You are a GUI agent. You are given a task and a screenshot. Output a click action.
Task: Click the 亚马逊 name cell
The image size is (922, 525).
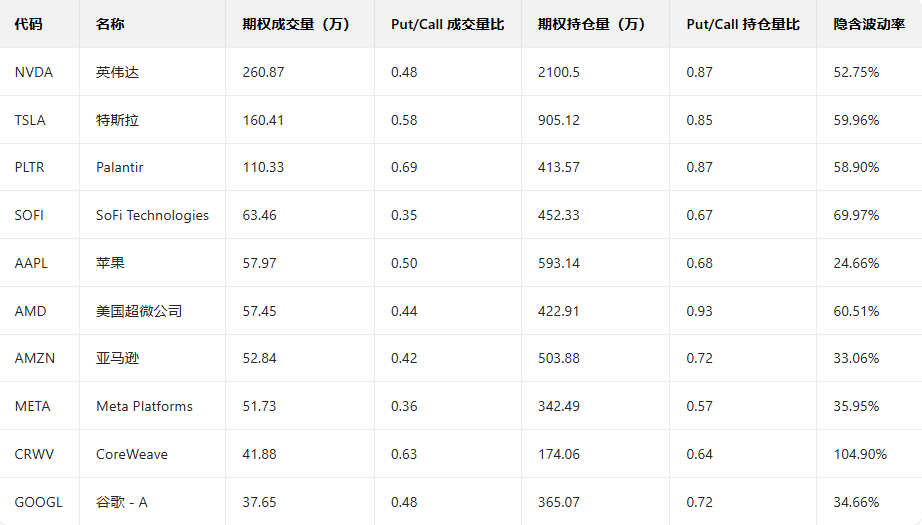click(118, 358)
